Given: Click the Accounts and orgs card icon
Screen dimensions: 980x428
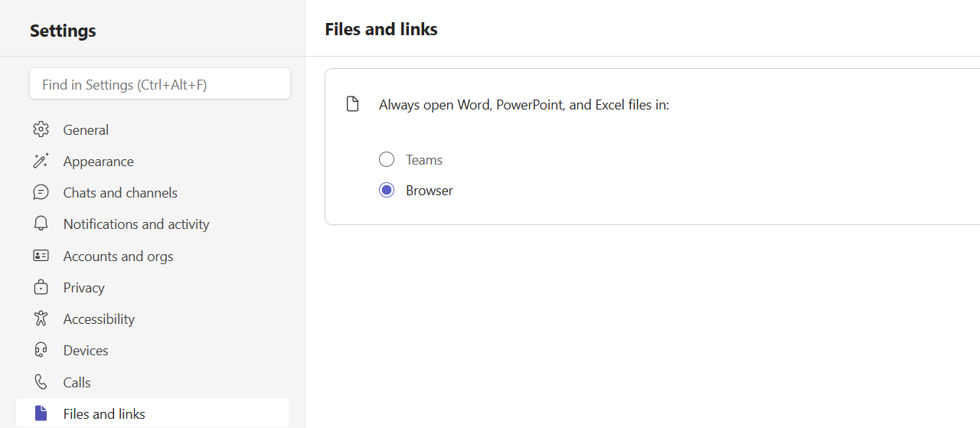Looking at the screenshot, I should click(41, 256).
